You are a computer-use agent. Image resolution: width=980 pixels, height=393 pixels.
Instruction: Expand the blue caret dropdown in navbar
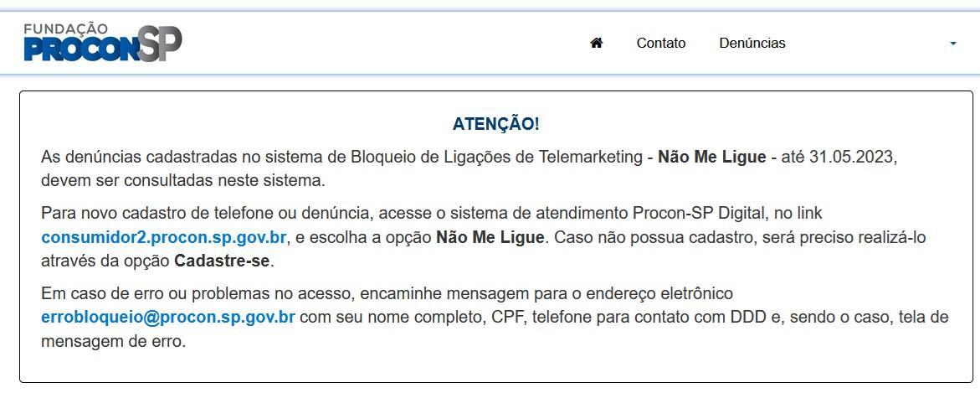(x=952, y=44)
